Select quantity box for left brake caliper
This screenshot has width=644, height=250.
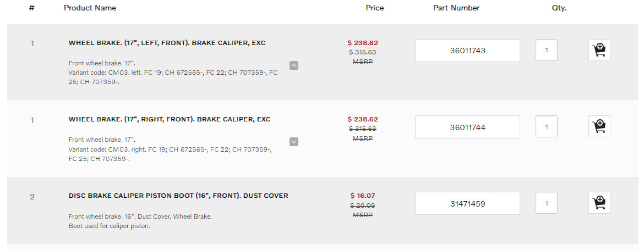tap(546, 50)
